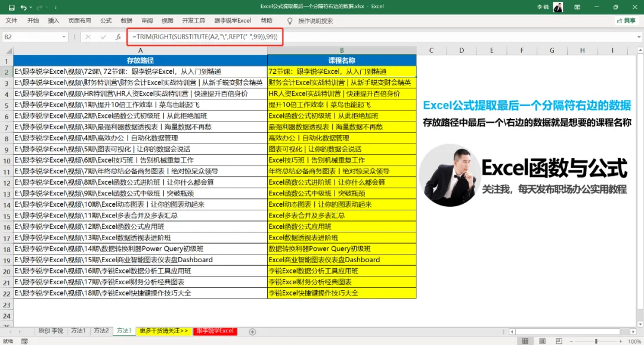The image size is (644, 345).
Task: Click the macro recording icon in status bar
Action: pos(24,341)
